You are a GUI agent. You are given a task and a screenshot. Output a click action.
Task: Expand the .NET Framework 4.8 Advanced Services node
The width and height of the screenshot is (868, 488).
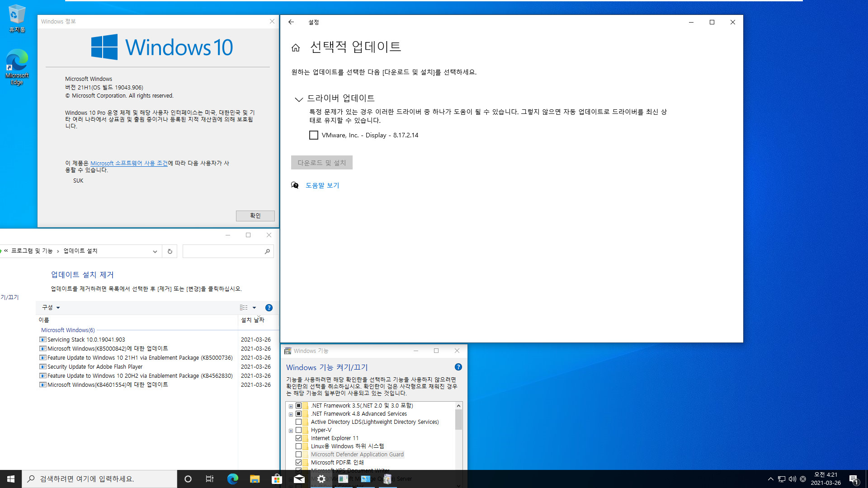291,414
